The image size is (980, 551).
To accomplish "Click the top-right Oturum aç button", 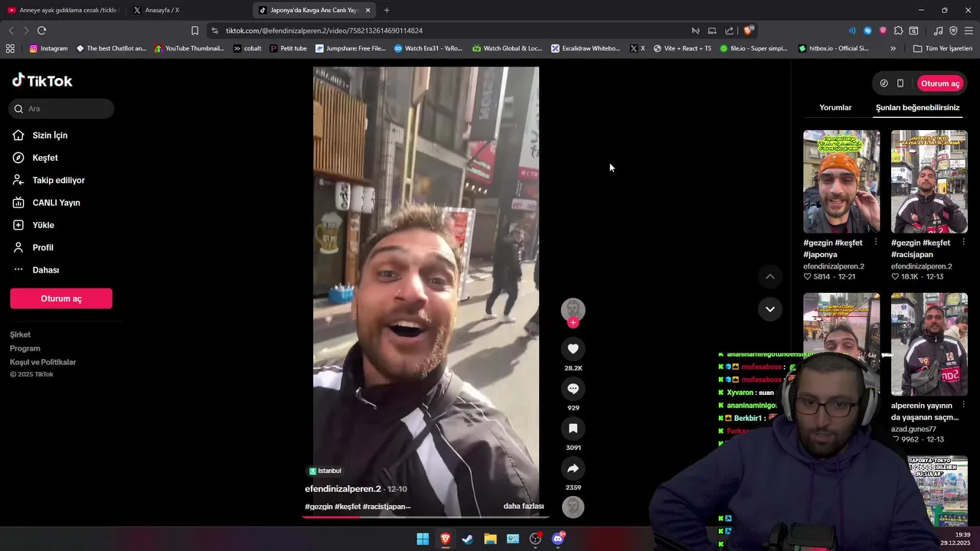I will point(939,83).
